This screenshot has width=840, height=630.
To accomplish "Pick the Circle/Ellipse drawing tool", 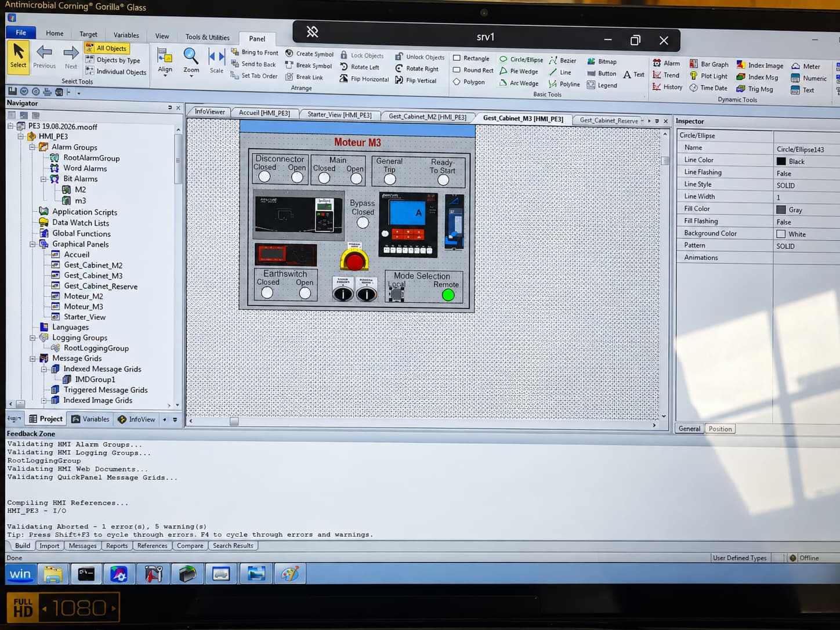I will (x=522, y=59).
